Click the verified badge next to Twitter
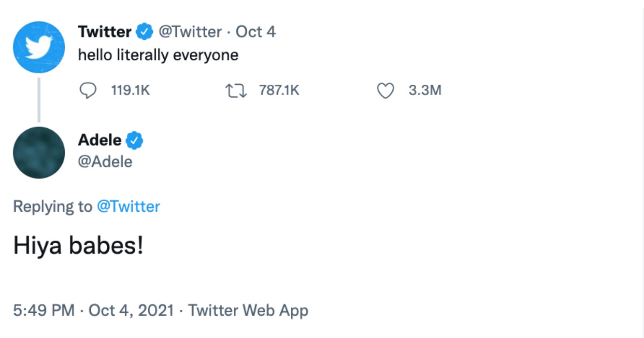644x338 pixels. (144, 32)
